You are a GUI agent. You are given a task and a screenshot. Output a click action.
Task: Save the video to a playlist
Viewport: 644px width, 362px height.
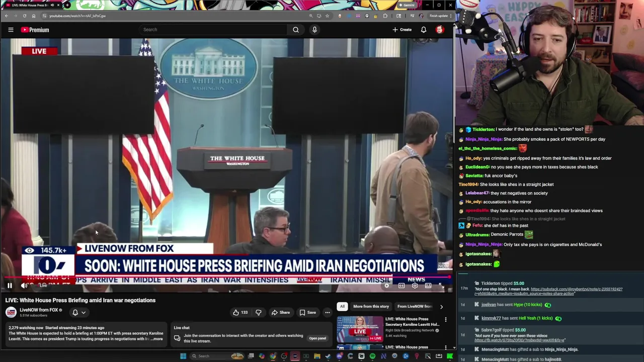307,312
